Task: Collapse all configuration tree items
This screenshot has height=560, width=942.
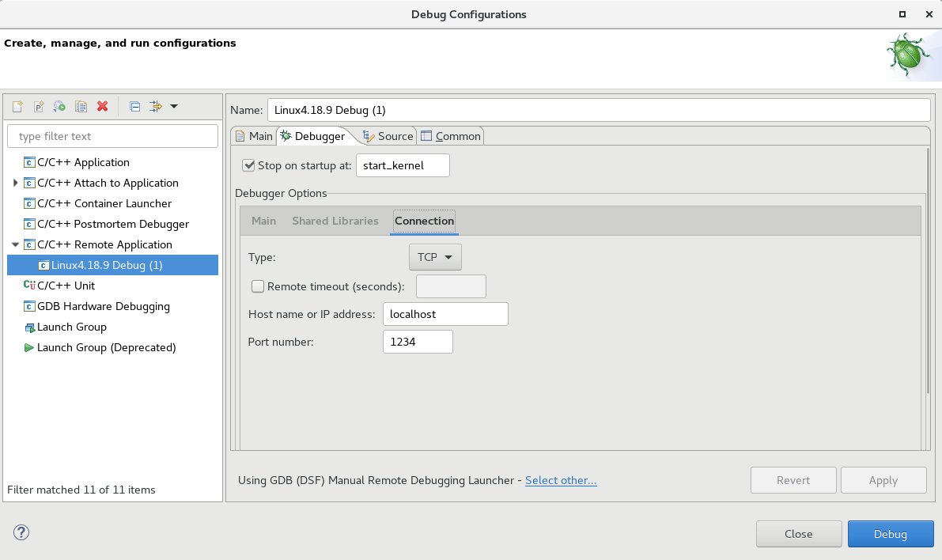Action: point(134,106)
